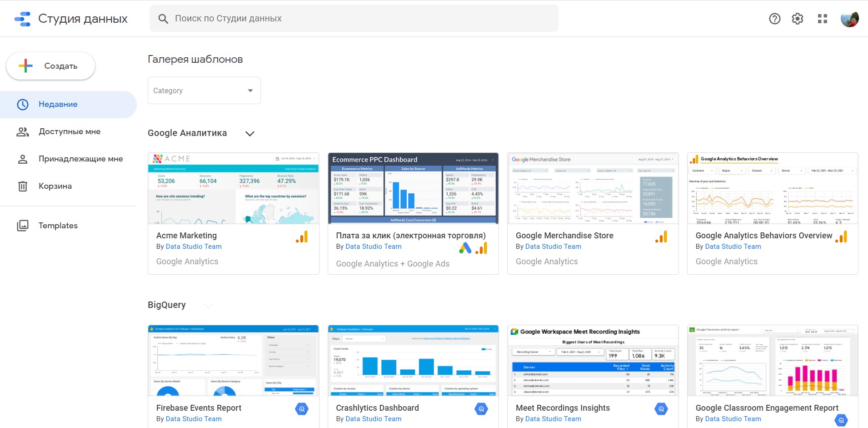Open the Acme Marketing template thumbnail
This screenshot has height=428, width=868.
pos(234,188)
